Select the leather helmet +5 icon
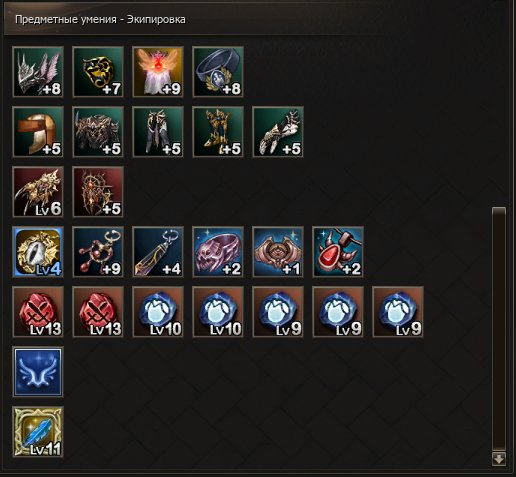Viewport: 516px width, 477px height. click(x=38, y=132)
